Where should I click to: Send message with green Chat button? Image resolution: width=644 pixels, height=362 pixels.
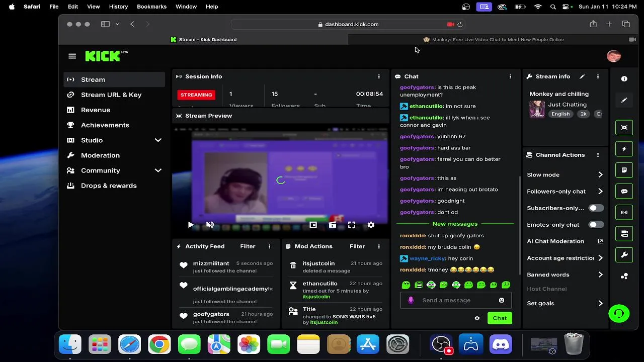coord(500,318)
